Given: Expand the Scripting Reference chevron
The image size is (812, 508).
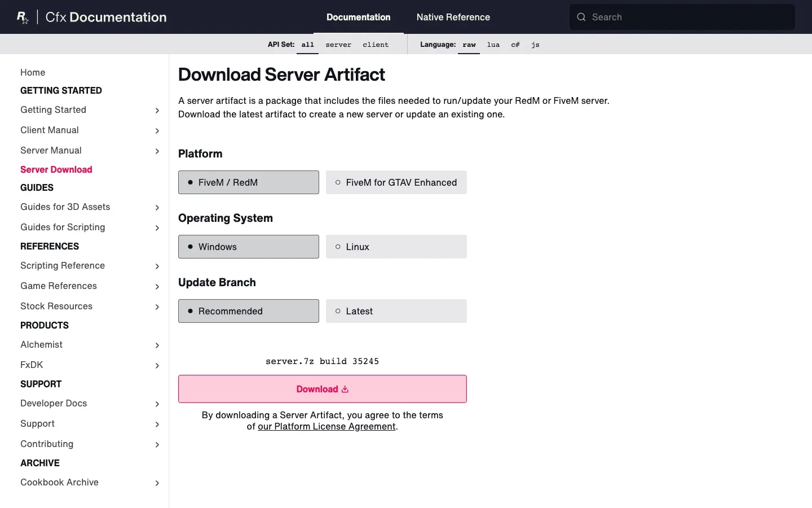Looking at the screenshot, I should (x=157, y=266).
